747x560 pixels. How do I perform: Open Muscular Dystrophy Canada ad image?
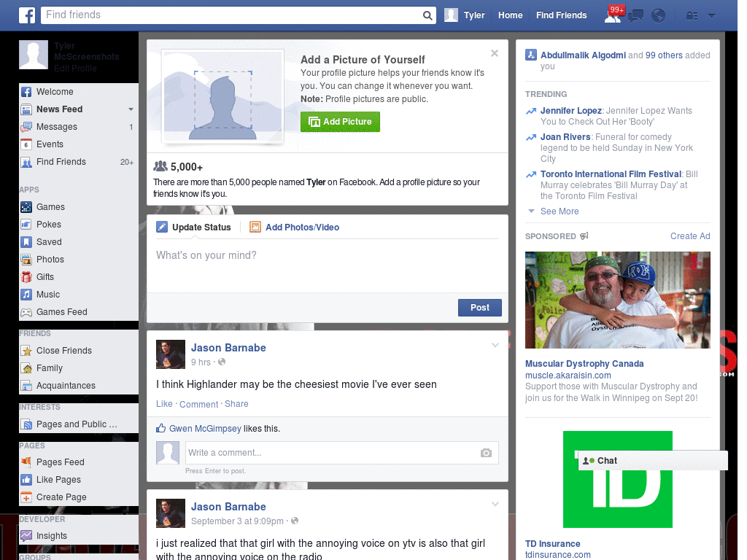617,300
